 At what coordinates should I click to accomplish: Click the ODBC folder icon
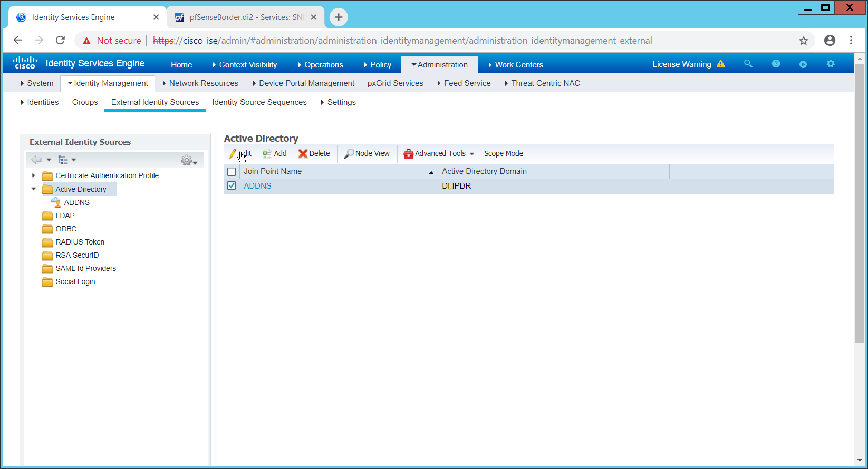pyautogui.click(x=47, y=229)
